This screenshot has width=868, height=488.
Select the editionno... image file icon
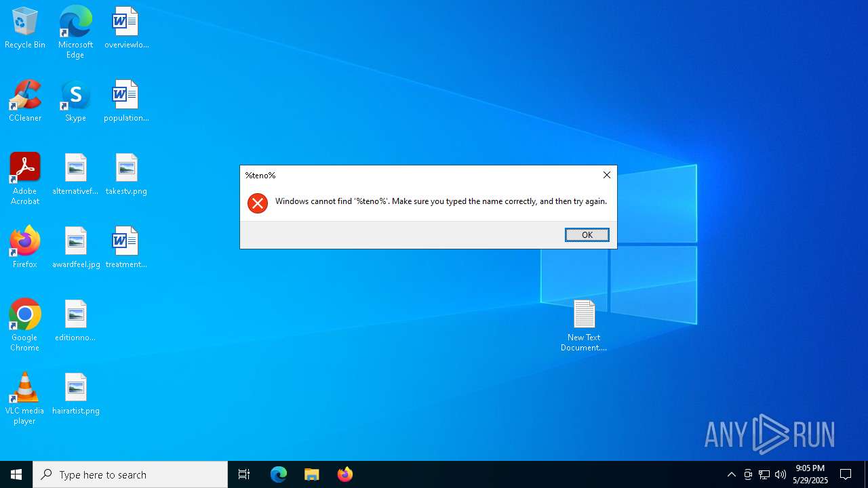[75, 321]
